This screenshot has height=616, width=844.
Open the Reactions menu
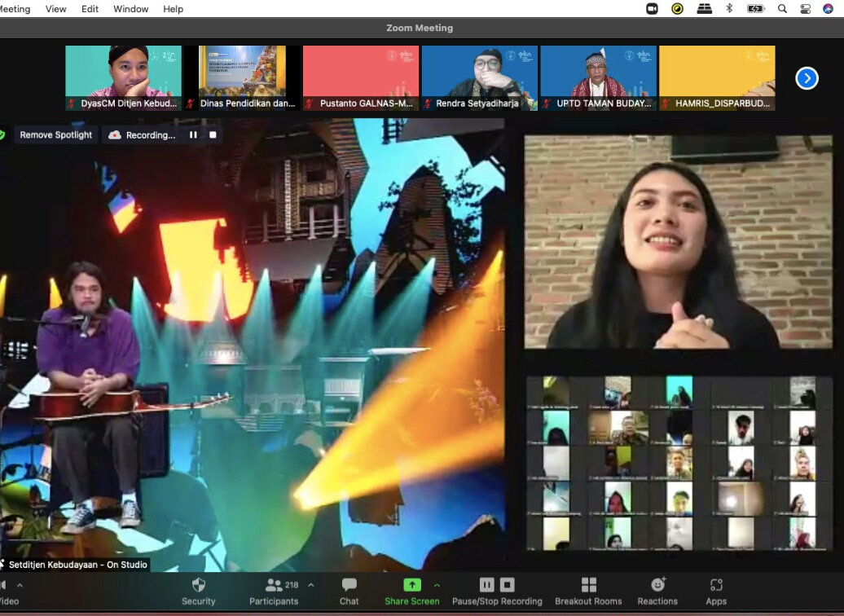pyautogui.click(x=657, y=585)
